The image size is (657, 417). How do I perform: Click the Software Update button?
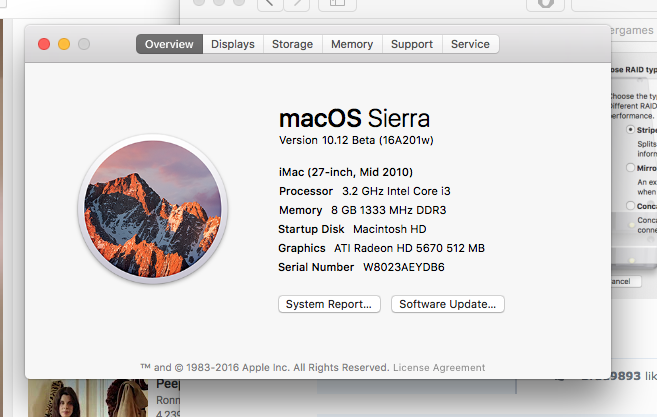[447, 304]
